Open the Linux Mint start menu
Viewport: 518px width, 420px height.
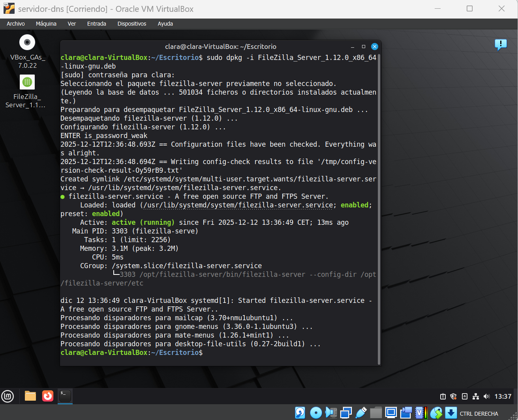pyautogui.click(x=8, y=396)
